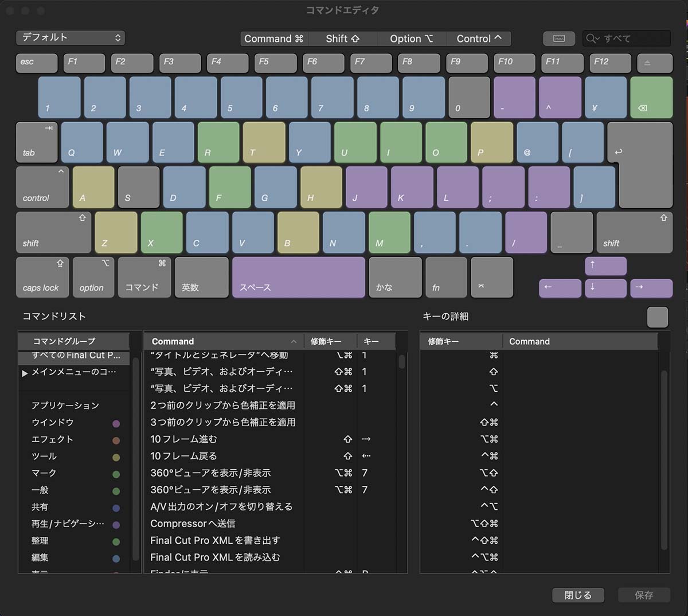Viewport: 688px width, 616px height.
Task: Click the green delete (backspace) key
Action: pyautogui.click(x=651, y=98)
